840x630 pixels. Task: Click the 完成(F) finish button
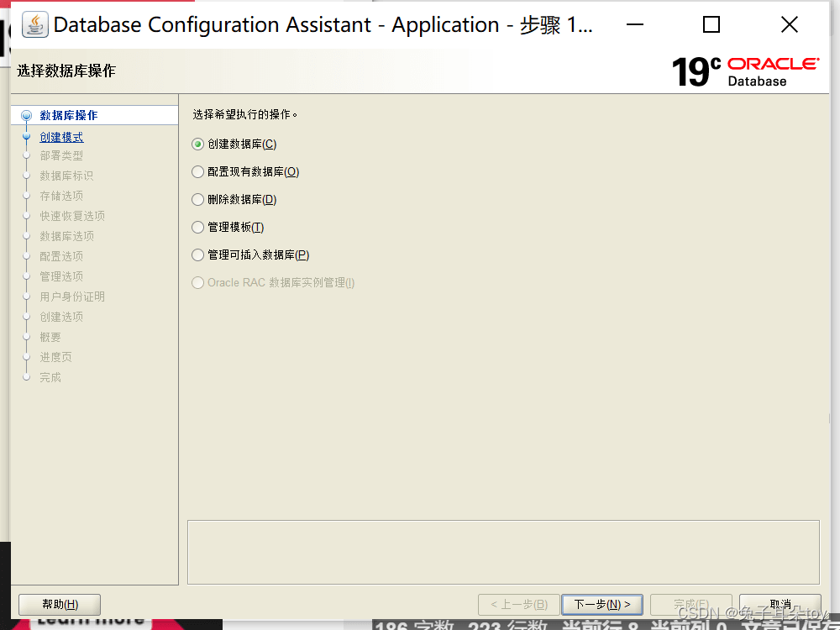click(691, 604)
